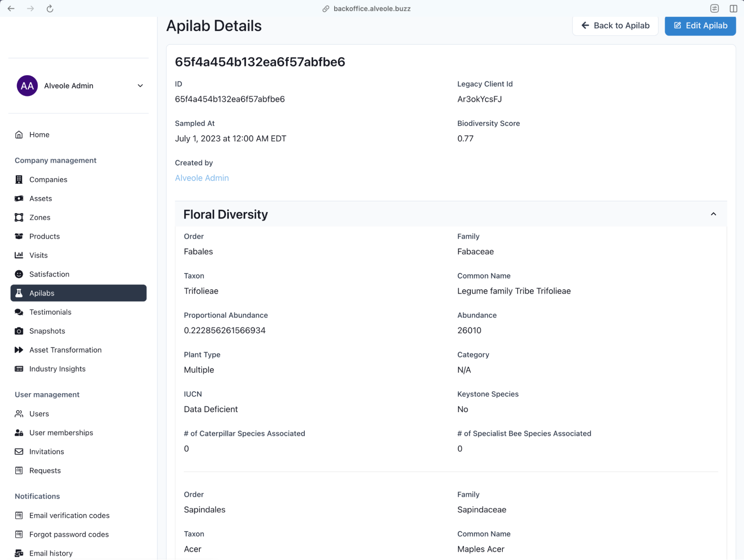This screenshot has height=560, width=744.
Task: Select Products menu item
Action: pos(44,236)
